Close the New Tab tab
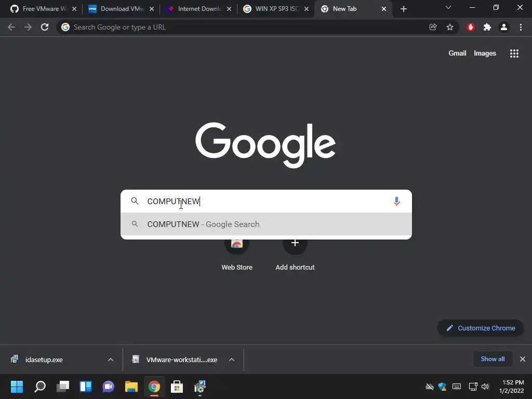Viewport: 532px width, 399px height. pyautogui.click(x=384, y=9)
